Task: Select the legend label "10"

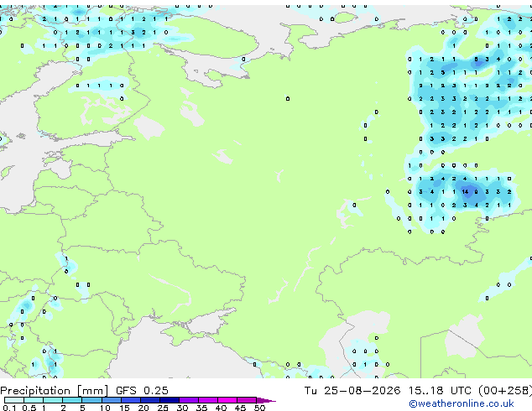Action: (x=105, y=408)
